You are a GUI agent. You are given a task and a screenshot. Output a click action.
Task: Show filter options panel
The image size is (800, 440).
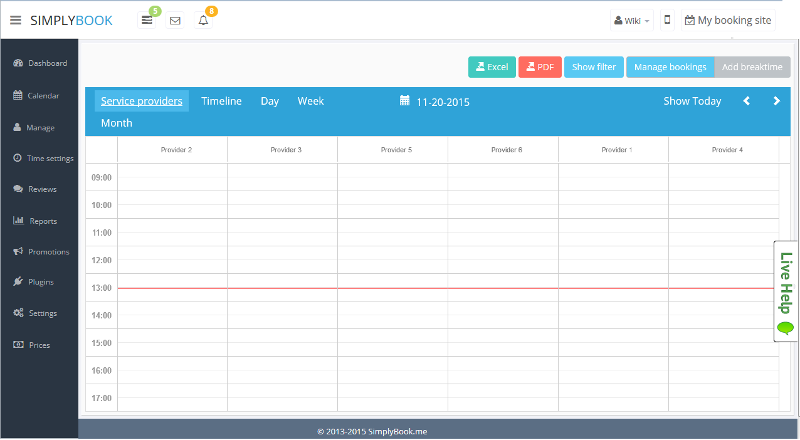click(593, 67)
